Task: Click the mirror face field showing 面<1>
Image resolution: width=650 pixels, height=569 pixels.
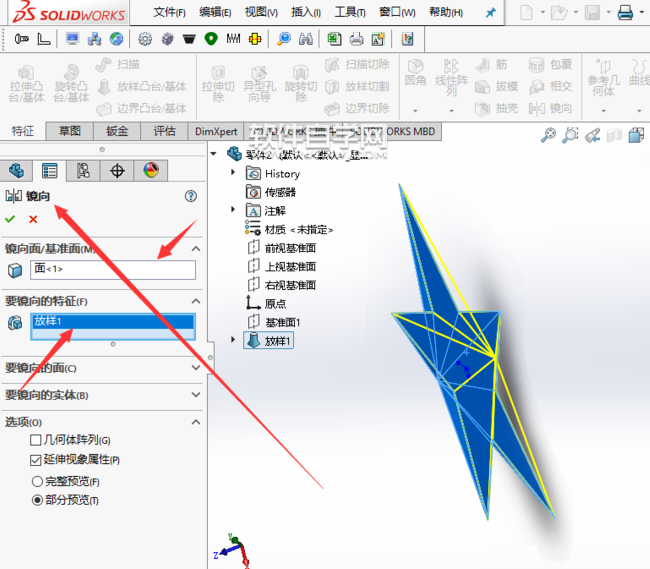Action: click(x=113, y=270)
